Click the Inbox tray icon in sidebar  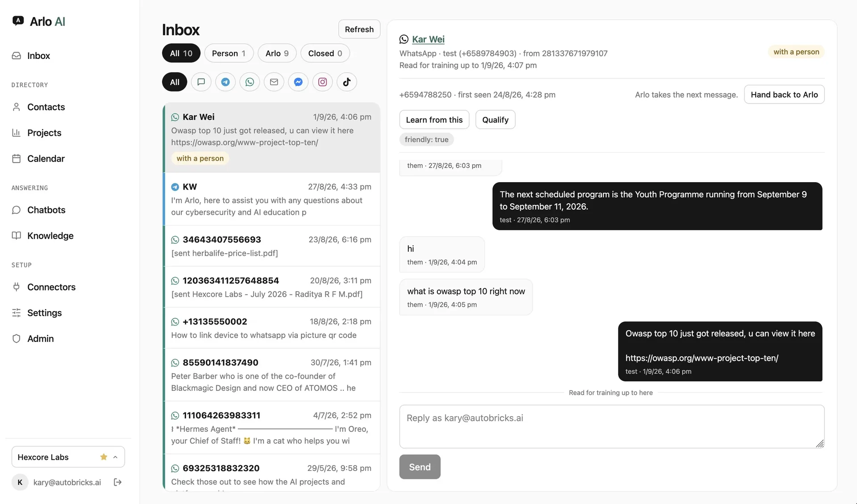[17, 56]
